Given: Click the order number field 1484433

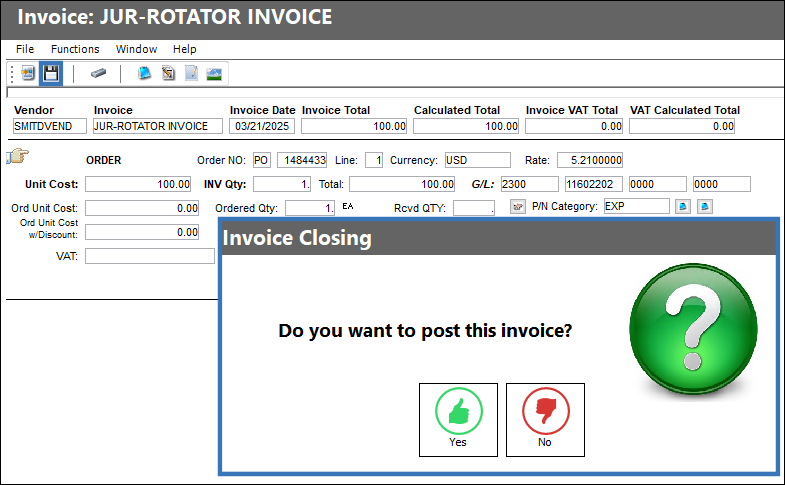Looking at the screenshot, I should point(302,160).
